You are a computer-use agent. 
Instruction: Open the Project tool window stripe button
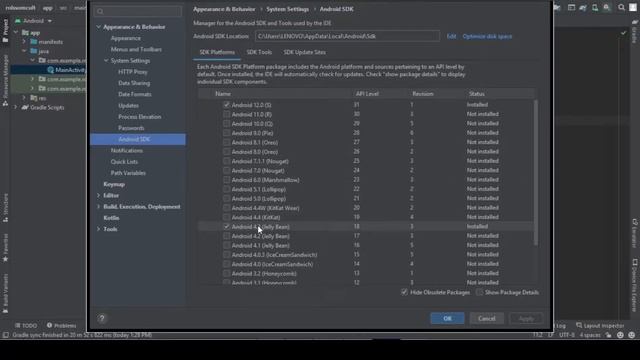coord(5,31)
